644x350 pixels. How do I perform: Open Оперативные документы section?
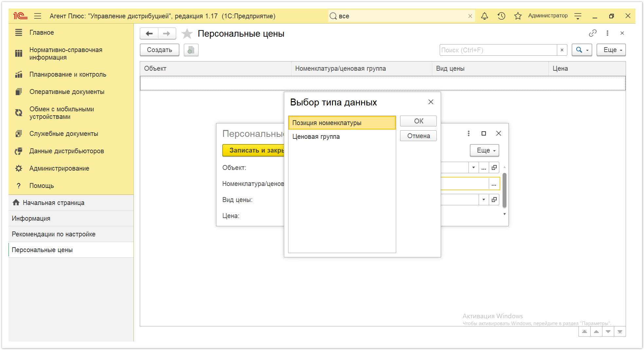[71, 92]
